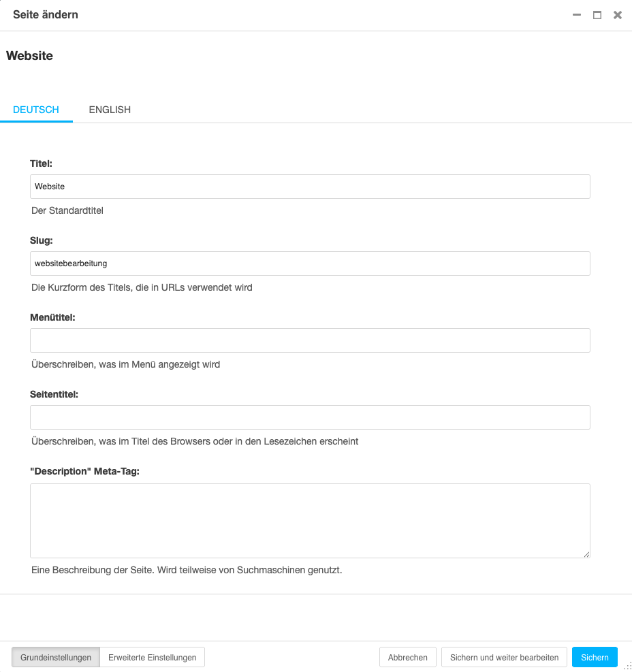Image resolution: width=632 pixels, height=672 pixels.
Task: Select the Seitentitel input box
Action: [x=310, y=417]
